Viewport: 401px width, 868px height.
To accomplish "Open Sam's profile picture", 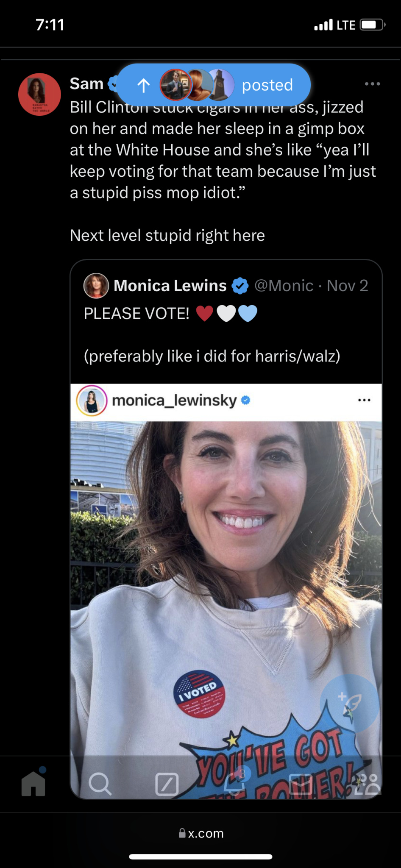I will tap(39, 95).
